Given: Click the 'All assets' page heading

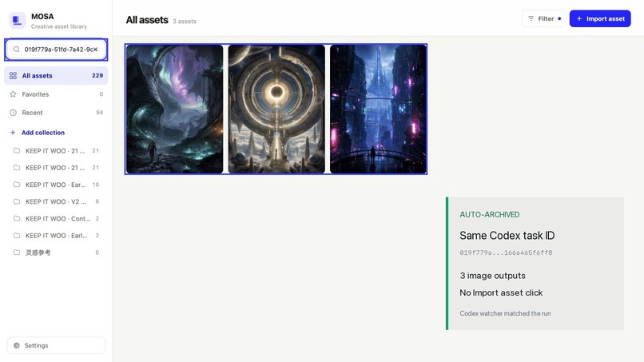Looking at the screenshot, I should 147,20.
